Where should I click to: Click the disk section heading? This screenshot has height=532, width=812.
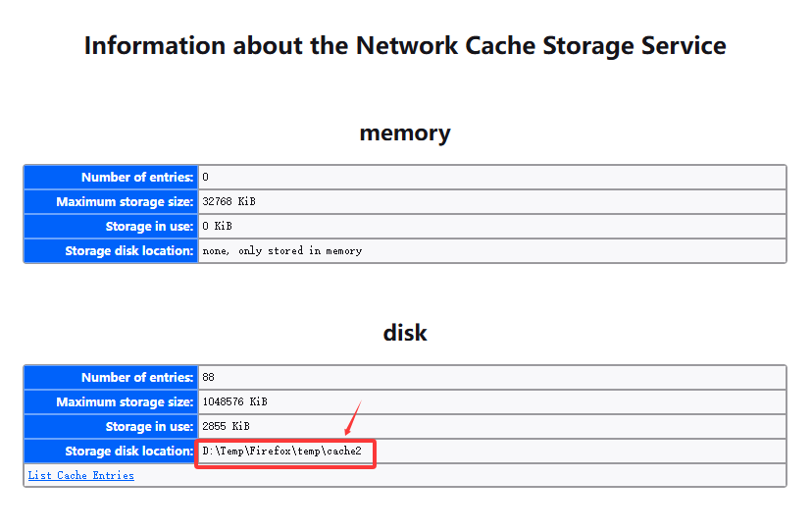coord(405,333)
